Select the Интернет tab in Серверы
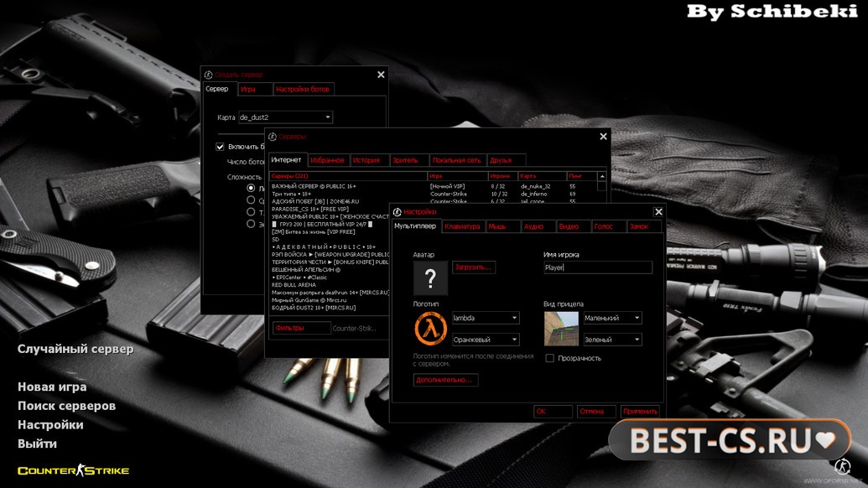Image resolution: width=868 pixels, height=488 pixels. (287, 159)
